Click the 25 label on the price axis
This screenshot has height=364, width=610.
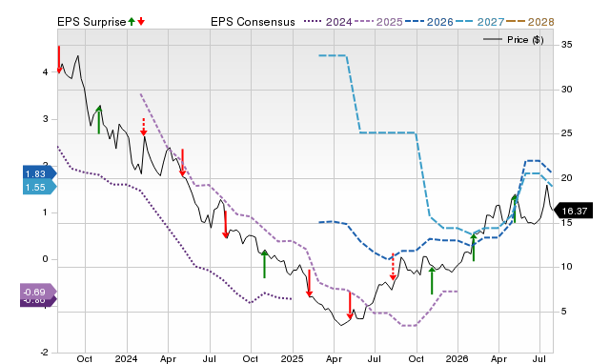[x=567, y=133]
